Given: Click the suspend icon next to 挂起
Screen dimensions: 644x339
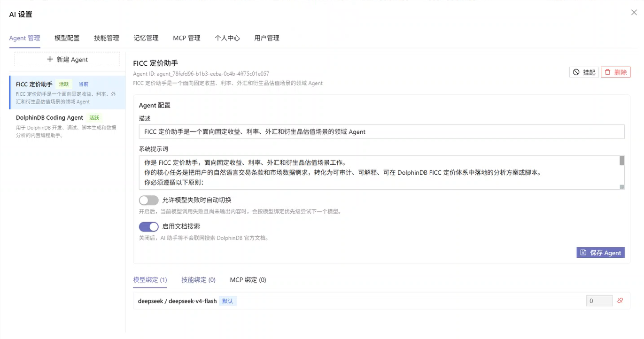Looking at the screenshot, I should (x=576, y=72).
